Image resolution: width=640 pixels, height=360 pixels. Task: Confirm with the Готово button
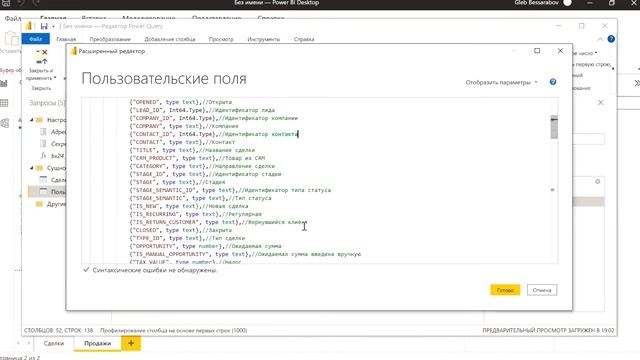[505, 290]
